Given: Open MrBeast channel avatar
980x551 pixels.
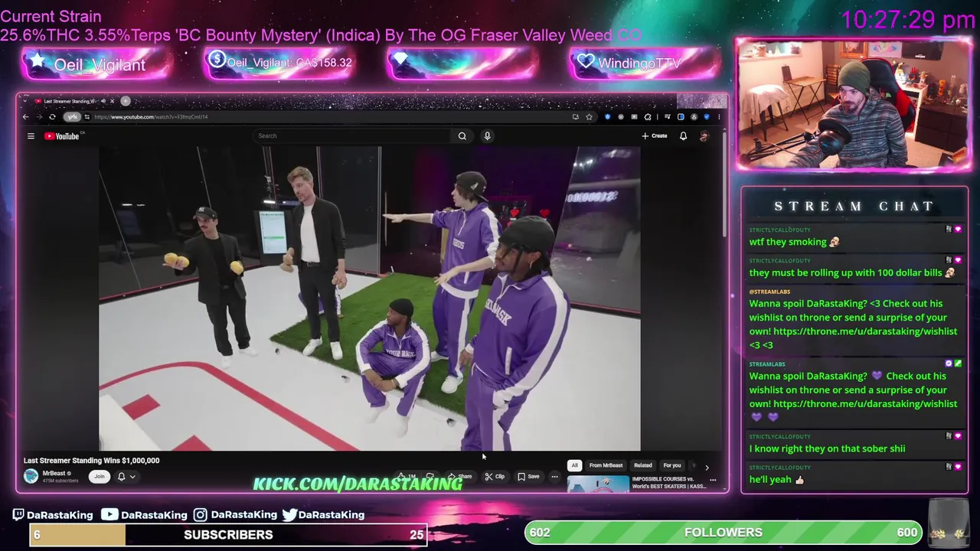Looking at the screenshot, I should point(31,476).
